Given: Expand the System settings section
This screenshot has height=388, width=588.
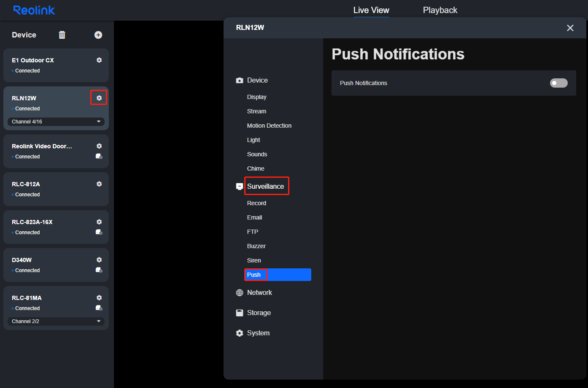Looking at the screenshot, I should pos(258,333).
